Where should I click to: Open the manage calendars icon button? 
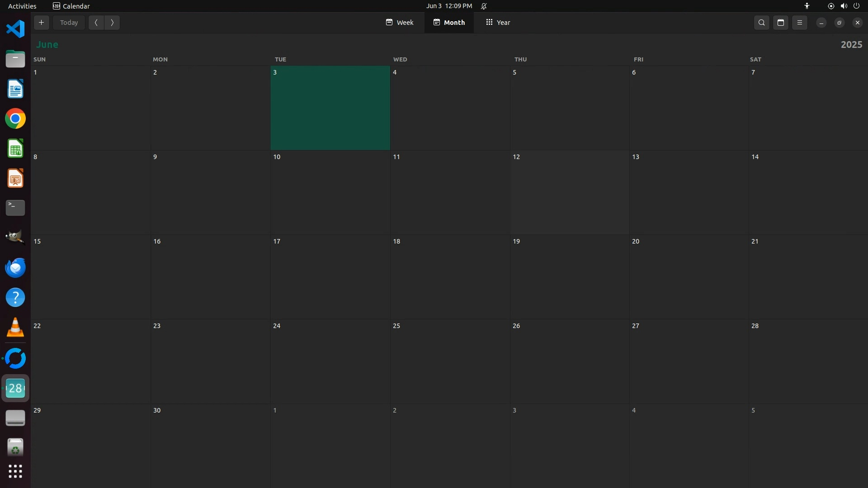point(781,23)
